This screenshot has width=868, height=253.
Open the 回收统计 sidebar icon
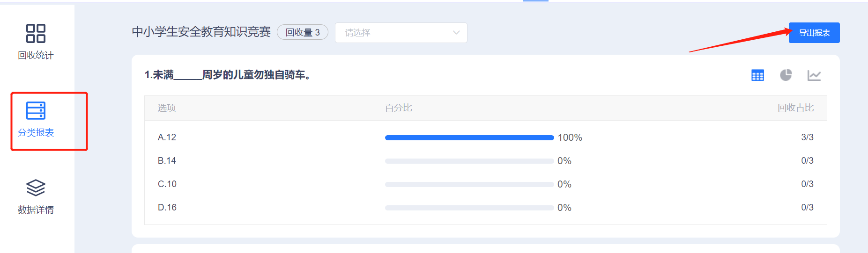[x=36, y=33]
